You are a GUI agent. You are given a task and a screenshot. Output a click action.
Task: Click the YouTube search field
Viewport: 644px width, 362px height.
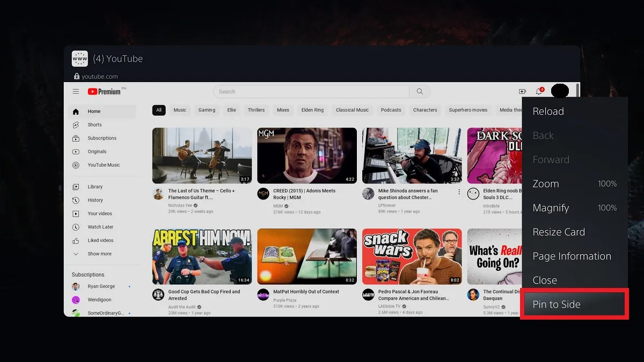311,92
